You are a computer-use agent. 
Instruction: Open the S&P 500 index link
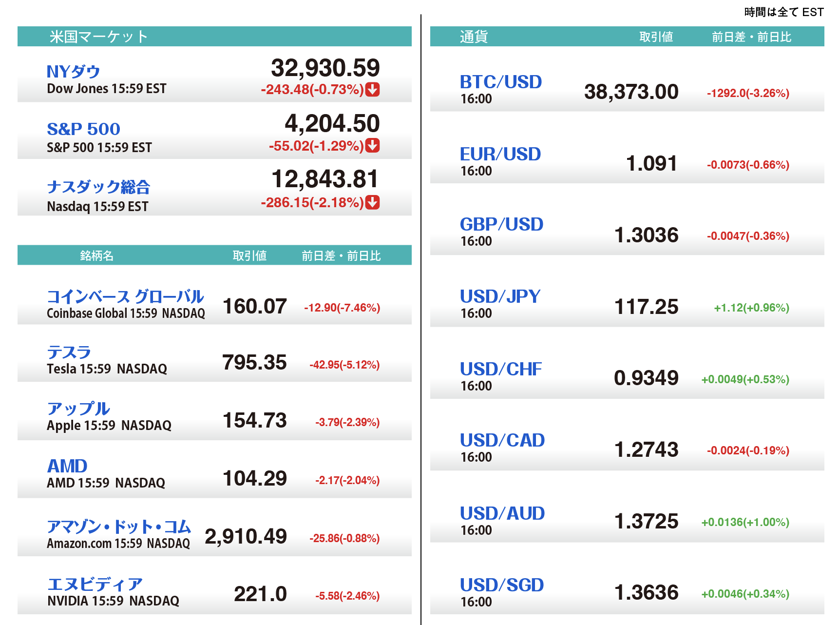coord(83,129)
